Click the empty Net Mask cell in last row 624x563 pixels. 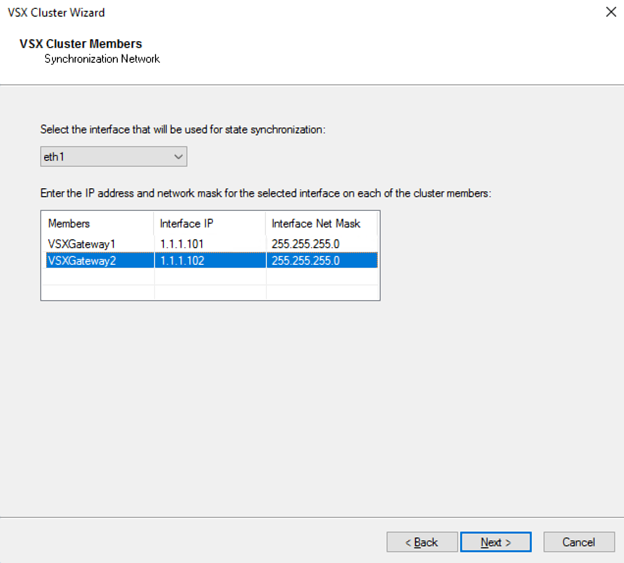click(x=322, y=292)
